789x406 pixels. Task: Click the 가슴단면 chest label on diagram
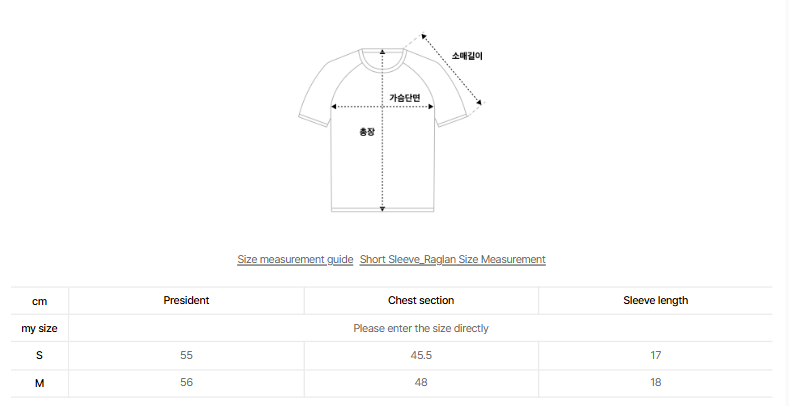(405, 97)
